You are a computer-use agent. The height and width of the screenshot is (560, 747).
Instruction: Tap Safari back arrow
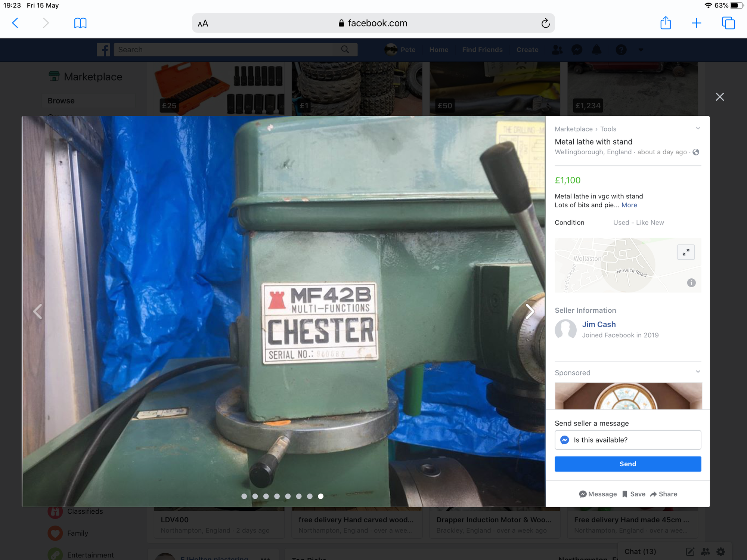(15, 23)
